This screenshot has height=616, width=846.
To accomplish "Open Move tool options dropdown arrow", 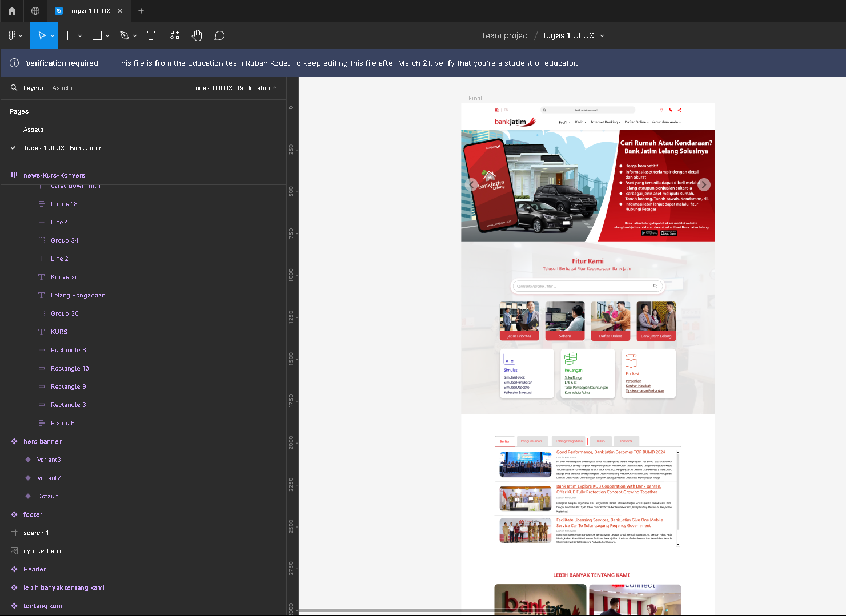I will tap(53, 35).
